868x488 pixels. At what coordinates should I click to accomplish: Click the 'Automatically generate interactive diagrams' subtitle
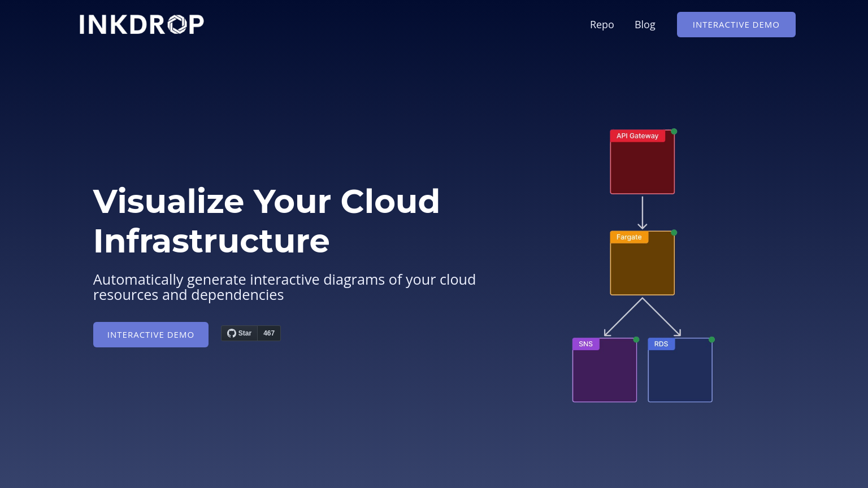[x=284, y=287]
